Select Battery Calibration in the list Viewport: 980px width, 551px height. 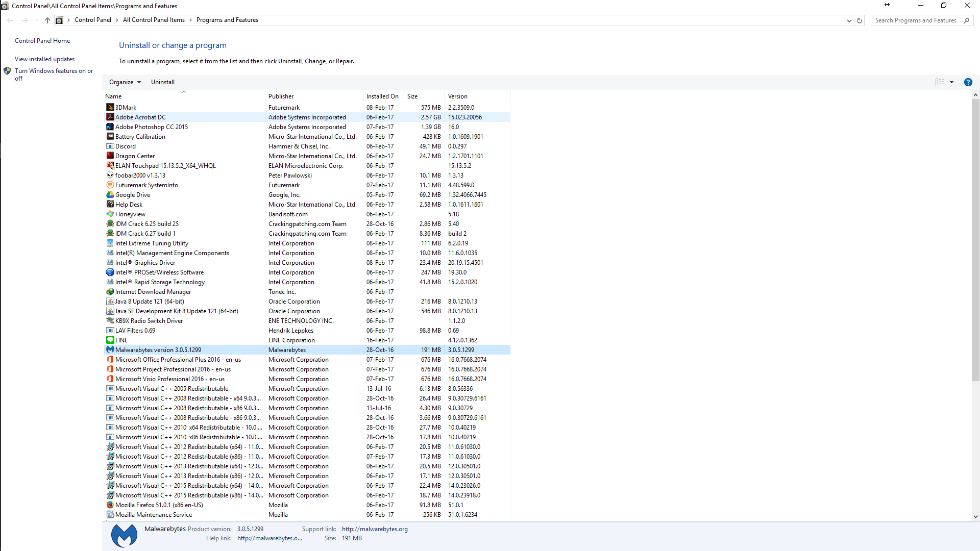point(306,137)
